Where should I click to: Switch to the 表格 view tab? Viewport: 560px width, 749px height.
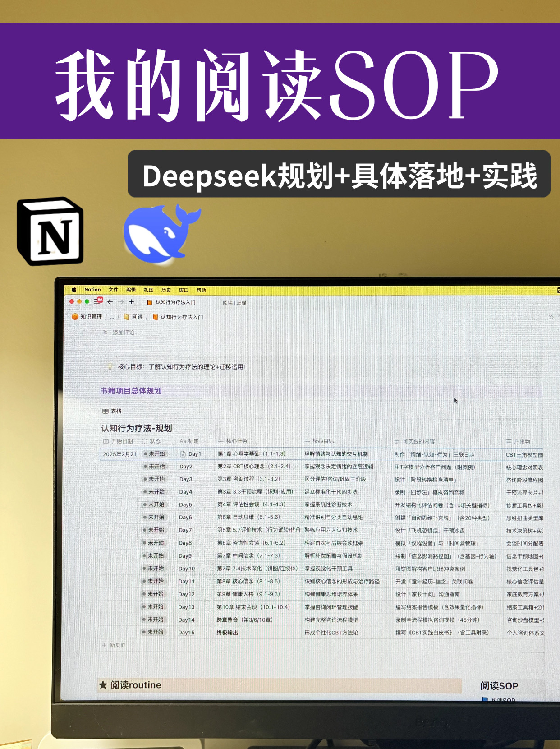click(112, 411)
